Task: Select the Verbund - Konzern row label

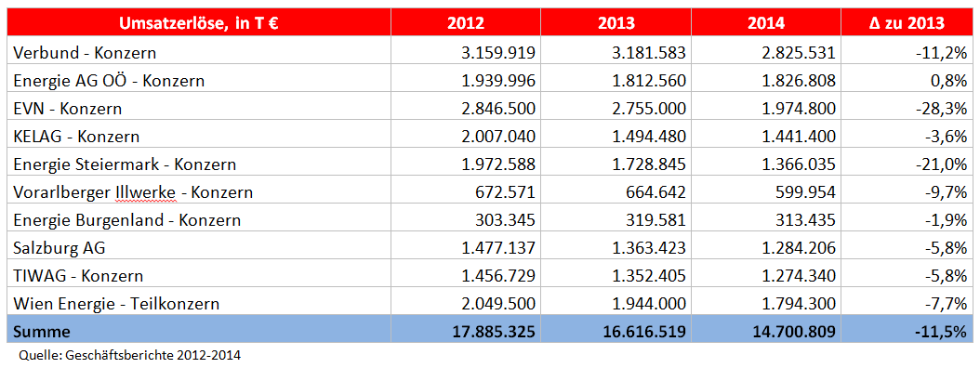Action: (85, 52)
